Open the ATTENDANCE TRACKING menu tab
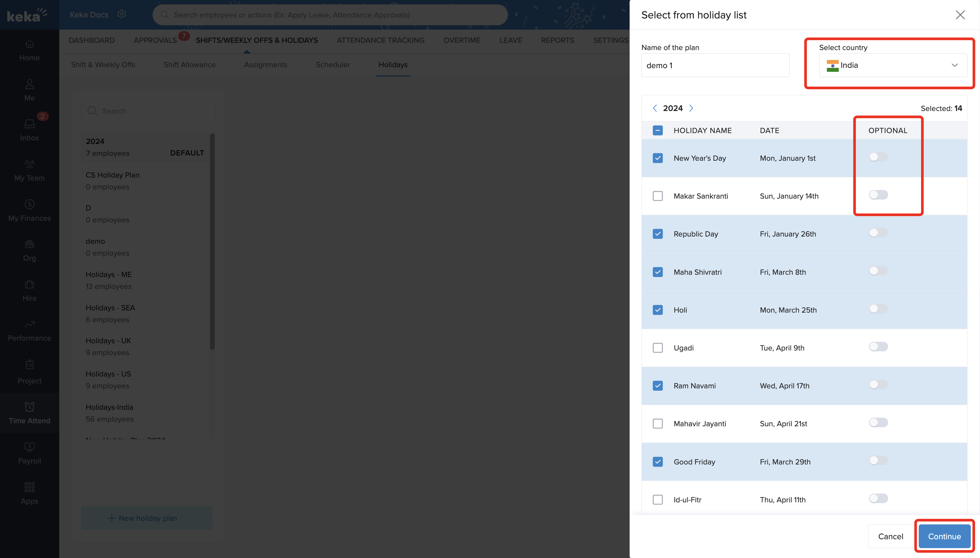Screen dimensions: 980x558 [380, 40]
